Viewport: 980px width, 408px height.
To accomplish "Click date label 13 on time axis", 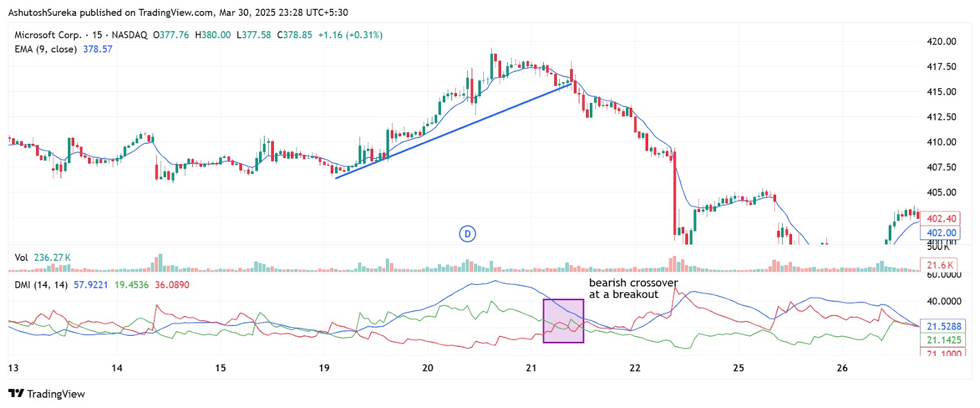I will pos(13,368).
